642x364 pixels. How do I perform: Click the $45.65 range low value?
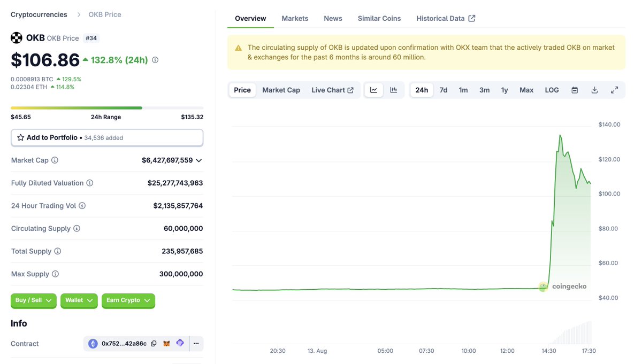pos(21,117)
